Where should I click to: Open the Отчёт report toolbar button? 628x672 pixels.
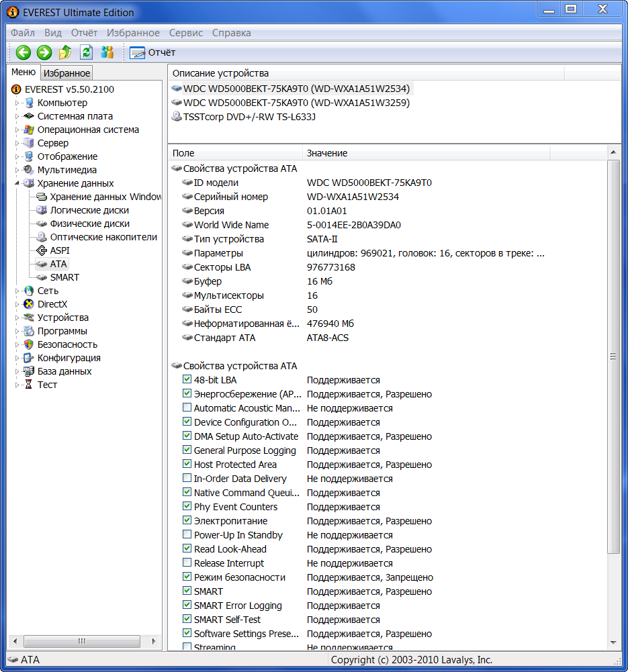click(152, 53)
